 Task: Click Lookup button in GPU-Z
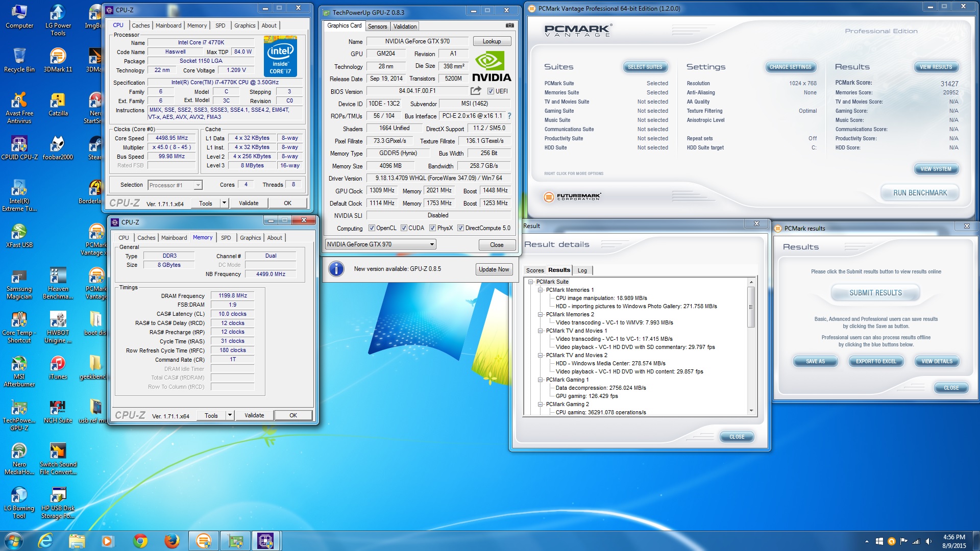pos(492,41)
